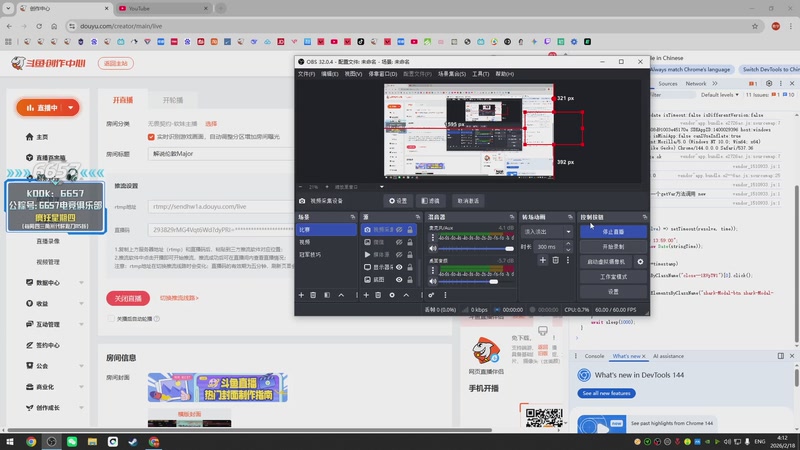Click 开始录制 button in OBS
Image resolution: width=800 pixels, height=450 pixels.
(x=613, y=246)
